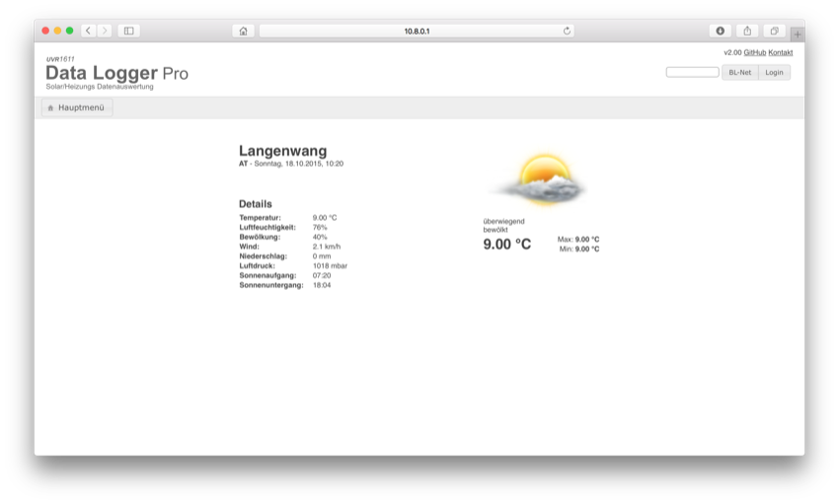Click the überwiegend bewölkt description
The width and height of the screenshot is (839, 504).
[x=503, y=225]
